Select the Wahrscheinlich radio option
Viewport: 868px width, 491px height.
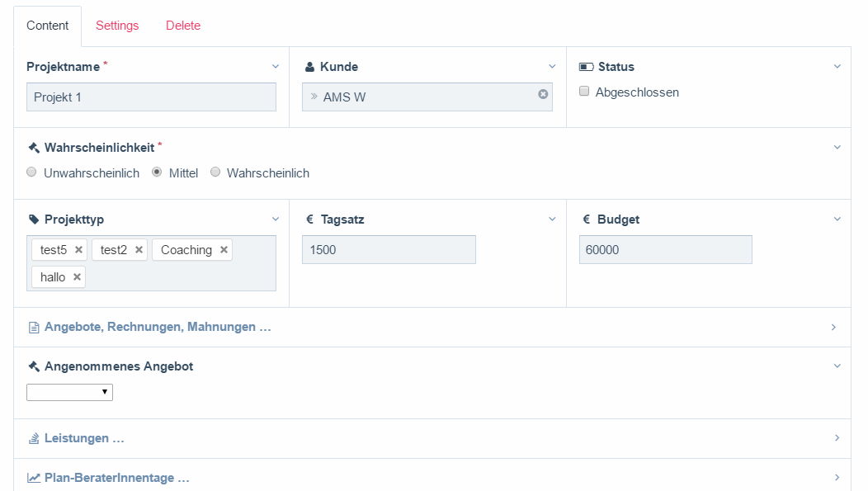[215, 172]
